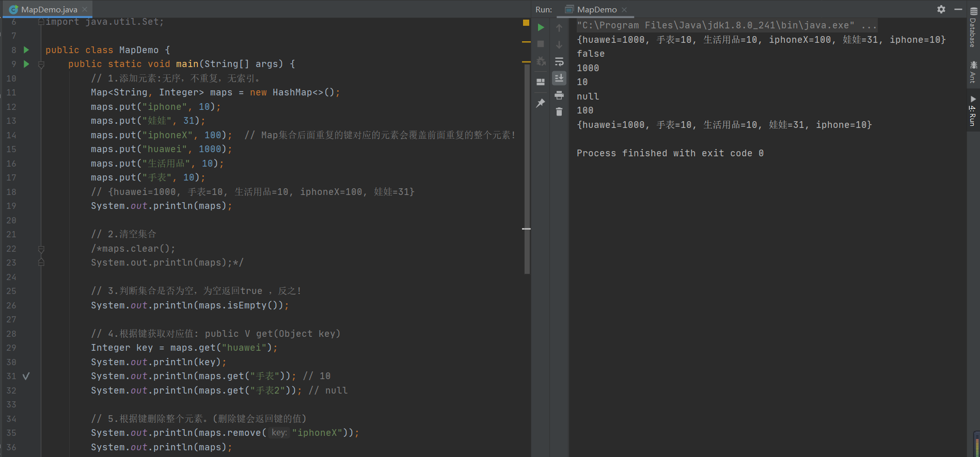Image resolution: width=980 pixels, height=457 pixels.
Task: Click run gutter arrow beside class MapDemo
Action: pyautogui.click(x=26, y=50)
